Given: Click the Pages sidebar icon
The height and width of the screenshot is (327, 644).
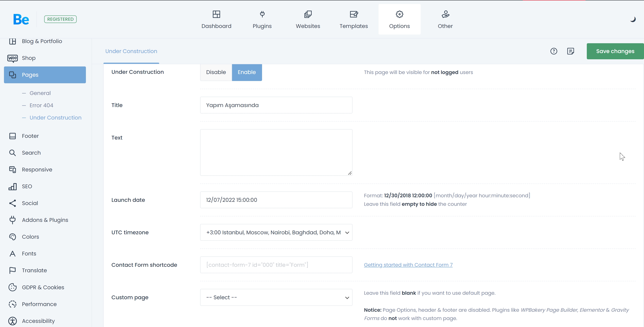Looking at the screenshot, I should 12,75.
